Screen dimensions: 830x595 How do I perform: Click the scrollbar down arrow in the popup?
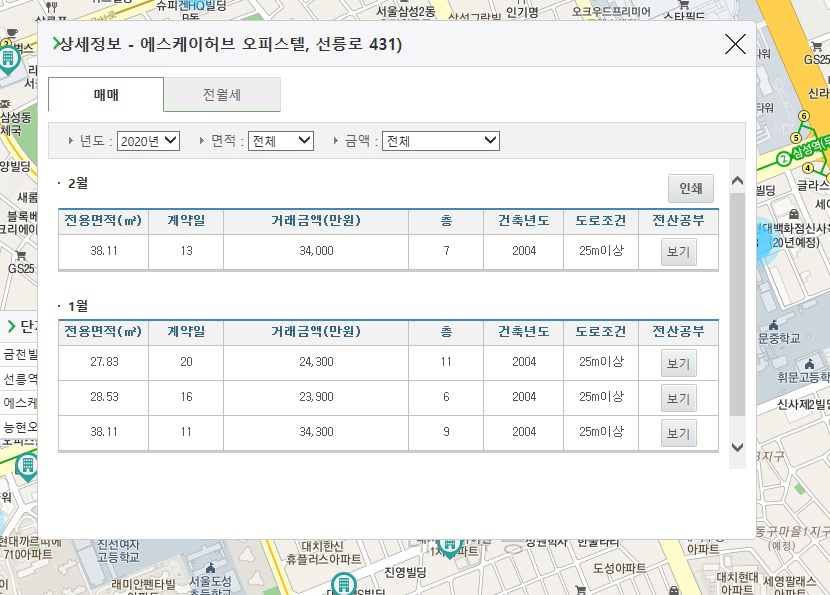(x=737, y=447)
